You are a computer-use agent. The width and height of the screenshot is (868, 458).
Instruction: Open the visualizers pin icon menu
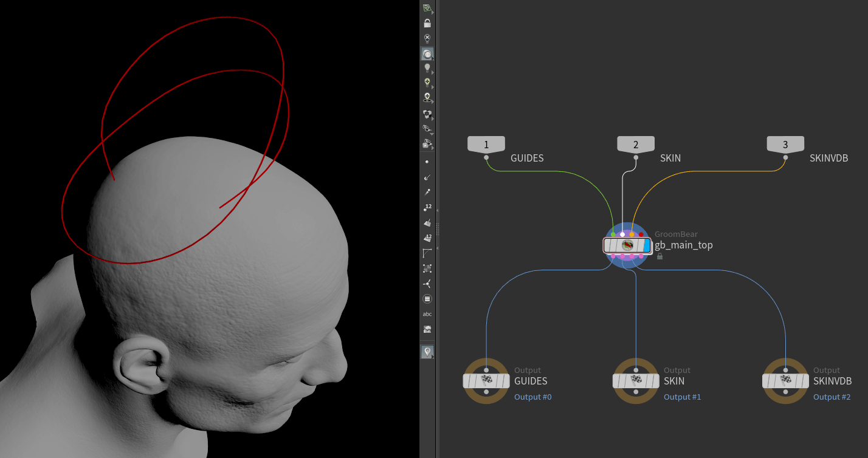tap(427, 352)
